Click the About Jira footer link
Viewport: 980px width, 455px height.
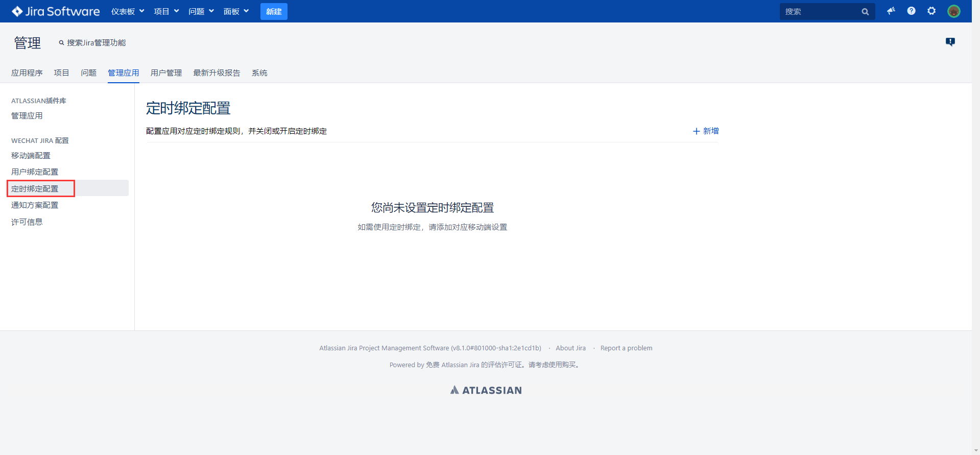pyautogui.click(x=570, y=348)
